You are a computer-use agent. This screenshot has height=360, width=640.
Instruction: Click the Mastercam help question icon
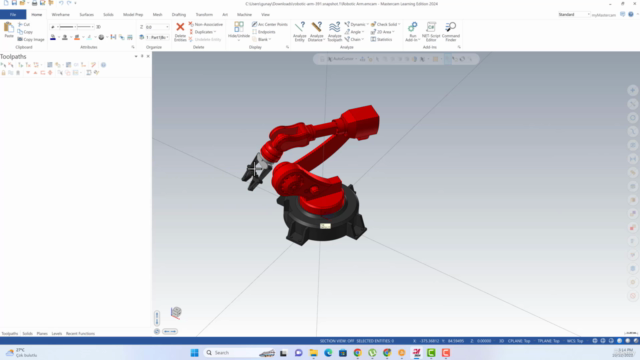click(x=631, y=14)
